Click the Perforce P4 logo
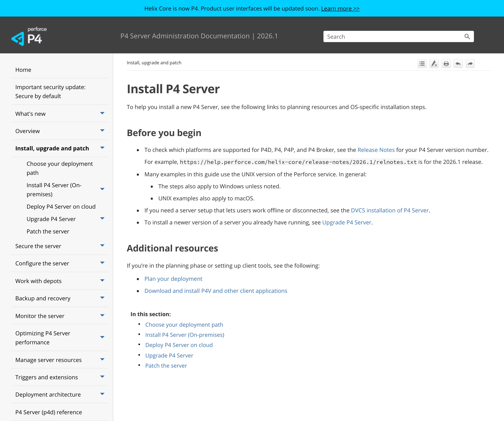 [x=29, y=36]
